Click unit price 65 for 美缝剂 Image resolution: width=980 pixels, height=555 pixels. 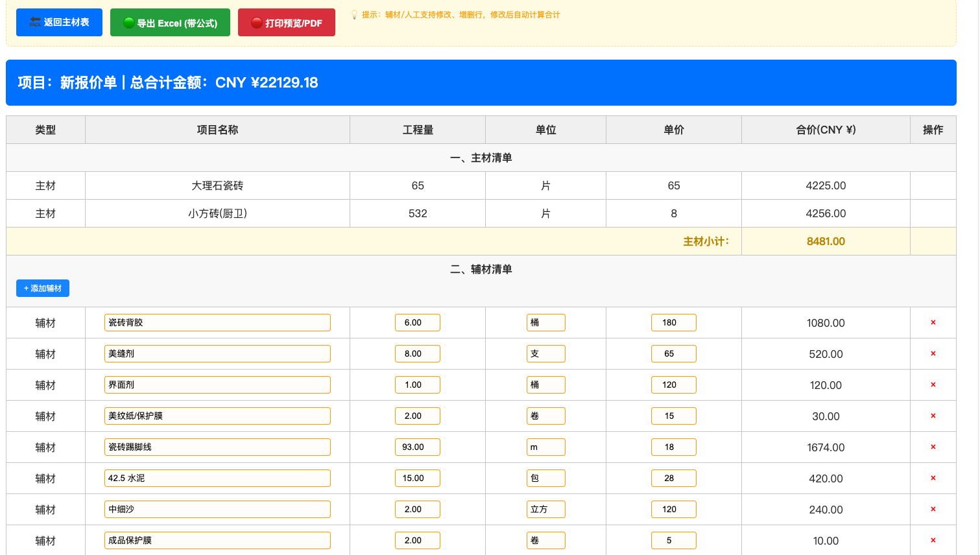click(674, 353)
